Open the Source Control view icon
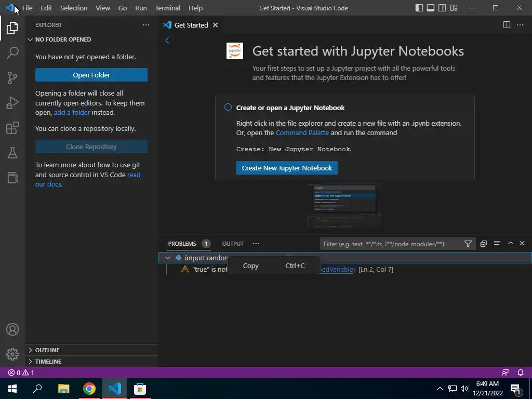 tap(12, 78)
